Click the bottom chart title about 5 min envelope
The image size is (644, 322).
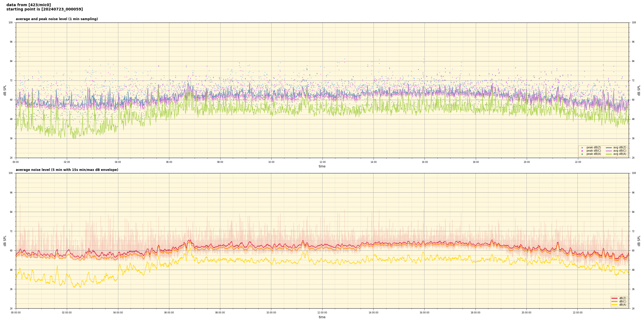(67, 170)
